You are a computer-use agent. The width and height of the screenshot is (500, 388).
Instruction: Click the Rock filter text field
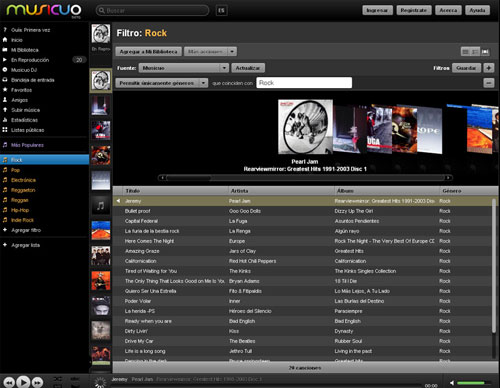(304, 83)
